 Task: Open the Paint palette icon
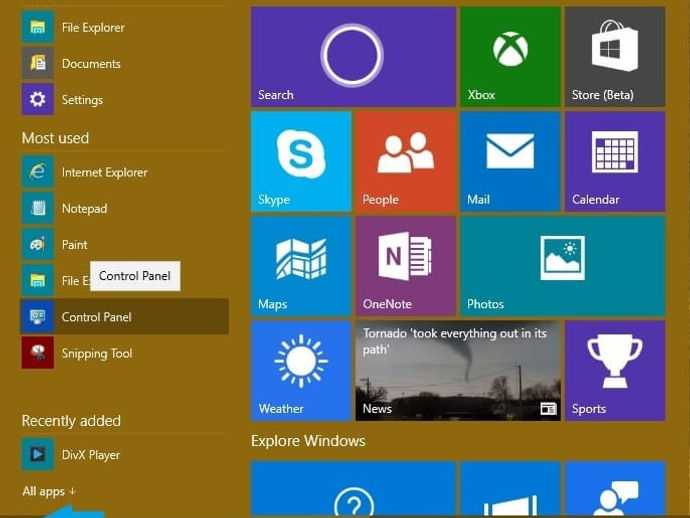pyautogui.click(x=38, y=244)
